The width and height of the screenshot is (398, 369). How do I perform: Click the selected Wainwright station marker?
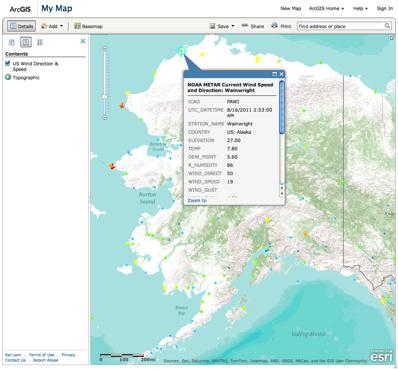[181, 51]
